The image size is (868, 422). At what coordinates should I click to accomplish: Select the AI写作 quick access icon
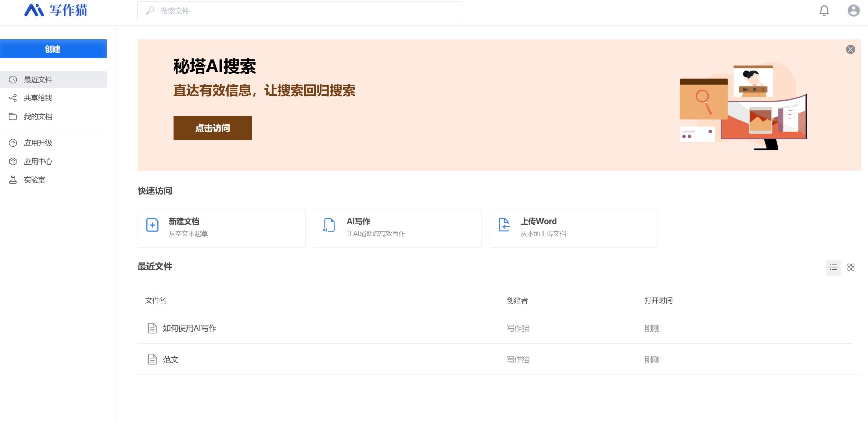click(x=328, y=225)
